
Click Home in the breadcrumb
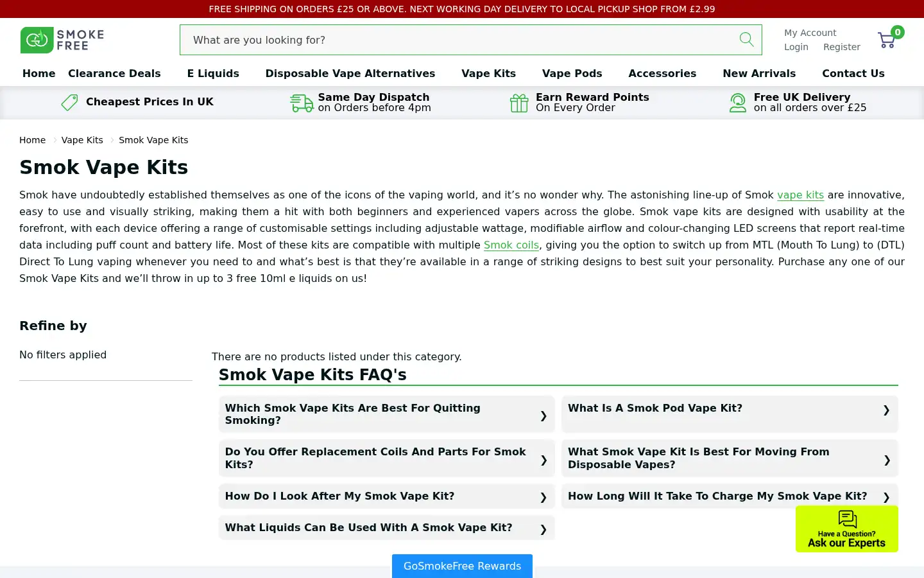pyautogui.click(x=32, y=140)
